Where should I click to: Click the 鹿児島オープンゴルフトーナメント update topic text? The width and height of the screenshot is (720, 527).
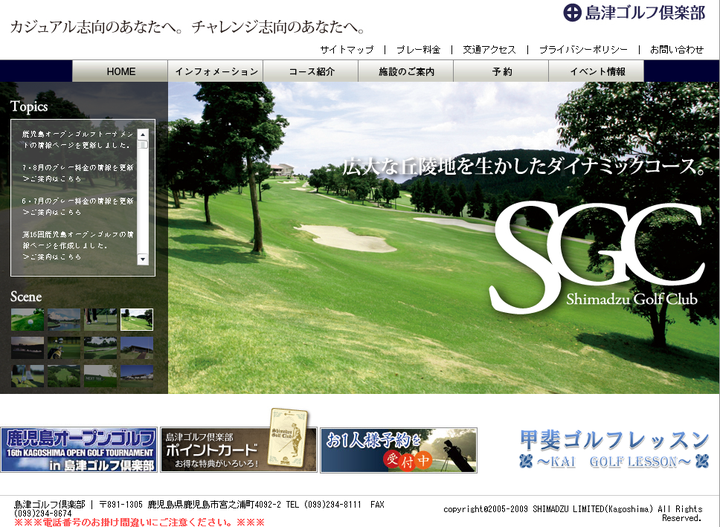coord(78,140)
